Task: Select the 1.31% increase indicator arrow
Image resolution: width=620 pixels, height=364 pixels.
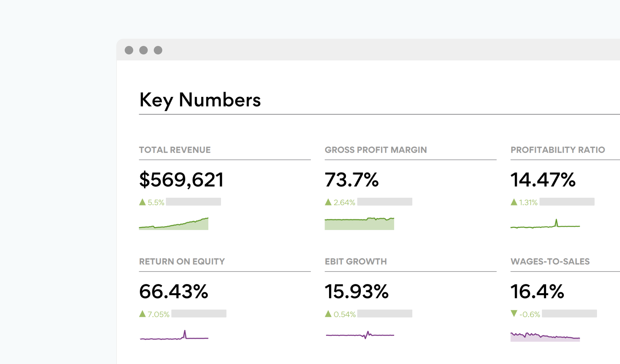Action: coord(514,202)
